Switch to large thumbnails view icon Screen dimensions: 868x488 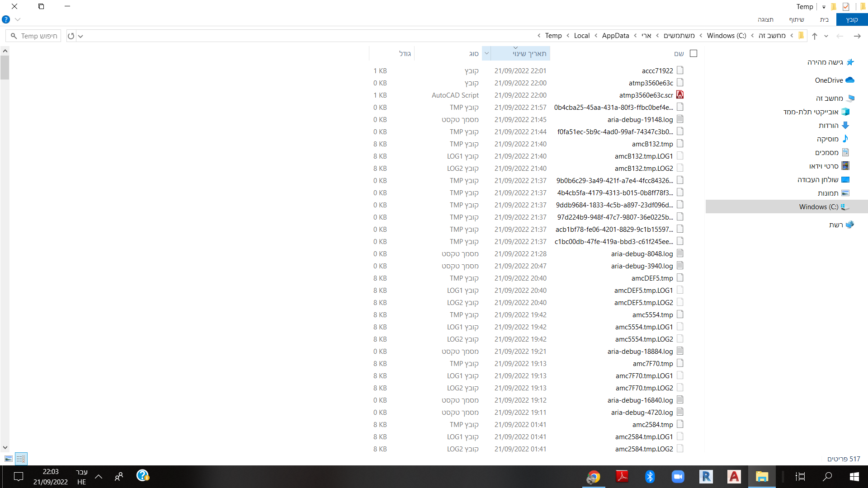click(9, 459)
